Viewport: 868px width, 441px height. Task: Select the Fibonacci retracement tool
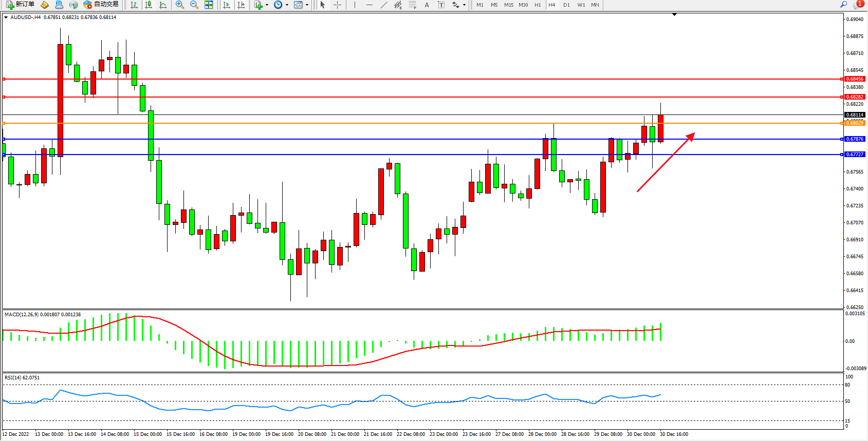pos(412,5)
